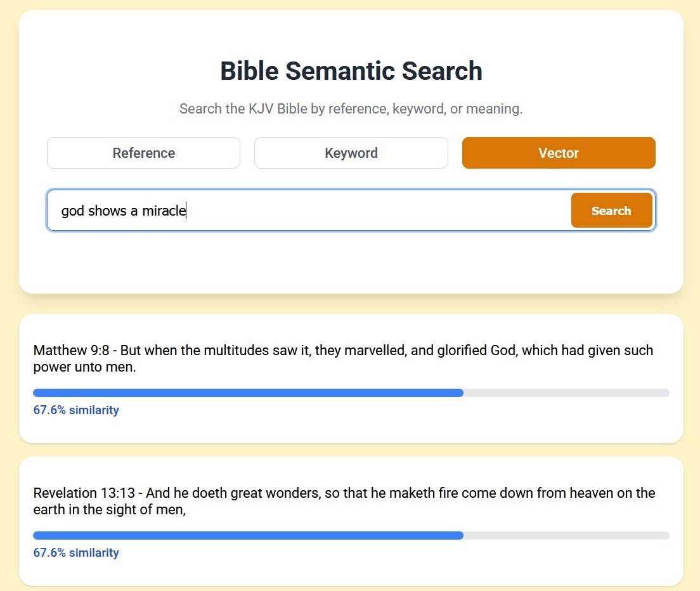Click the Matthew 9:8 similarity bar
The width and height of the screenshot is (700, 591).
pos(351,393)
